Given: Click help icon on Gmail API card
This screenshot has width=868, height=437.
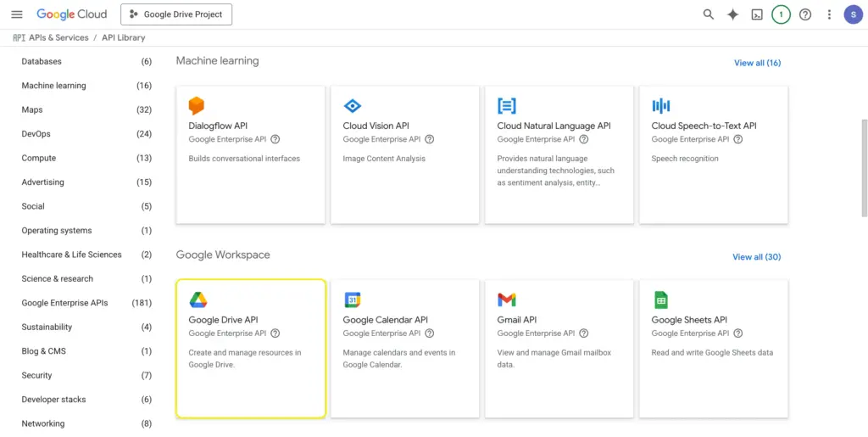Looking at the screenshot, I should click(583, 333).
